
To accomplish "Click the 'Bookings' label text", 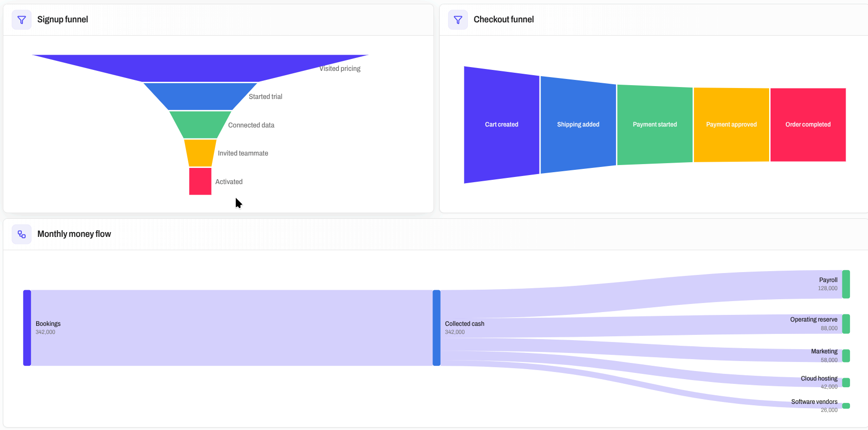I will pos(48,324).
